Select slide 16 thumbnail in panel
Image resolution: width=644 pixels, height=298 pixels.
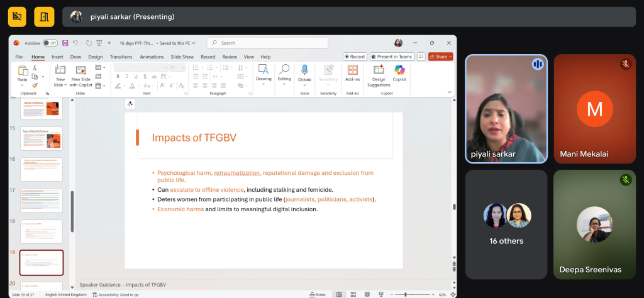42,168
